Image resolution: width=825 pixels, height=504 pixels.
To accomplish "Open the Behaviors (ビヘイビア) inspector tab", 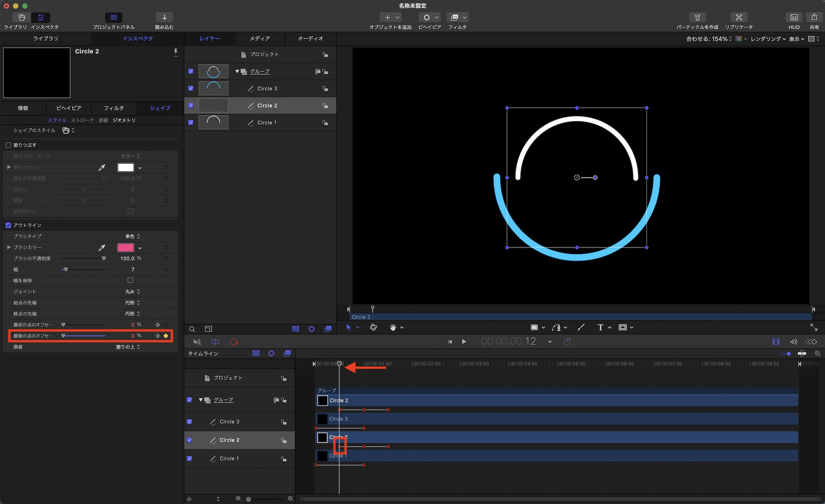I will pos(68,108).
